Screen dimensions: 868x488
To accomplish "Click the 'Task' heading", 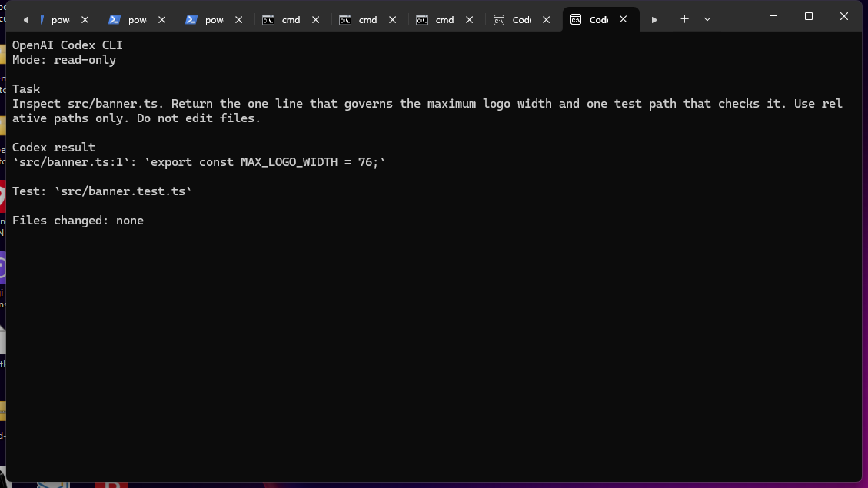I will 26,89.
